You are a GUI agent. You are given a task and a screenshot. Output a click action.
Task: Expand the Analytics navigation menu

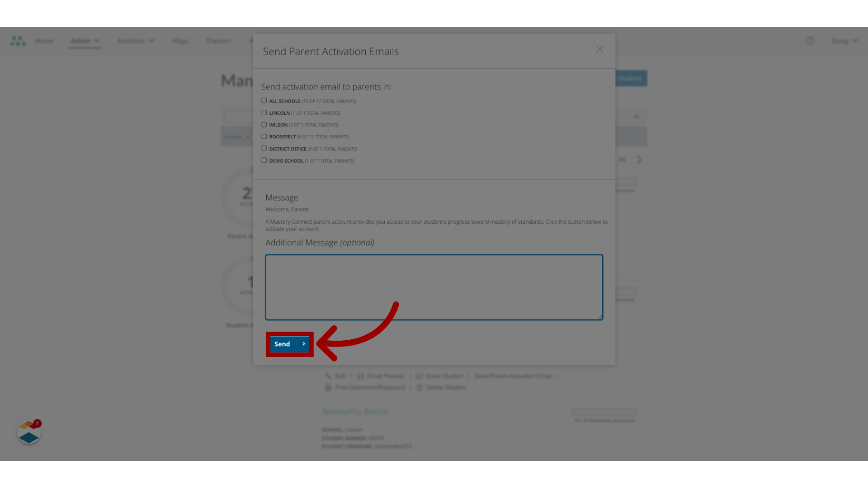coord(134,41)
